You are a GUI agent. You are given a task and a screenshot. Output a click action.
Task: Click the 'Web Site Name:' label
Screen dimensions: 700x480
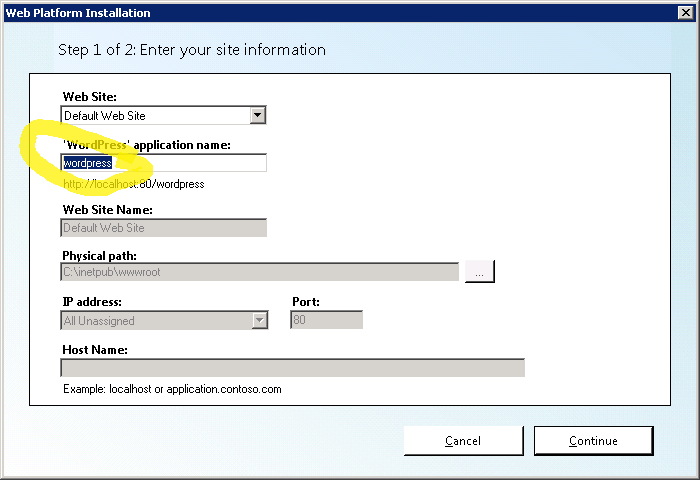point(108,210)
